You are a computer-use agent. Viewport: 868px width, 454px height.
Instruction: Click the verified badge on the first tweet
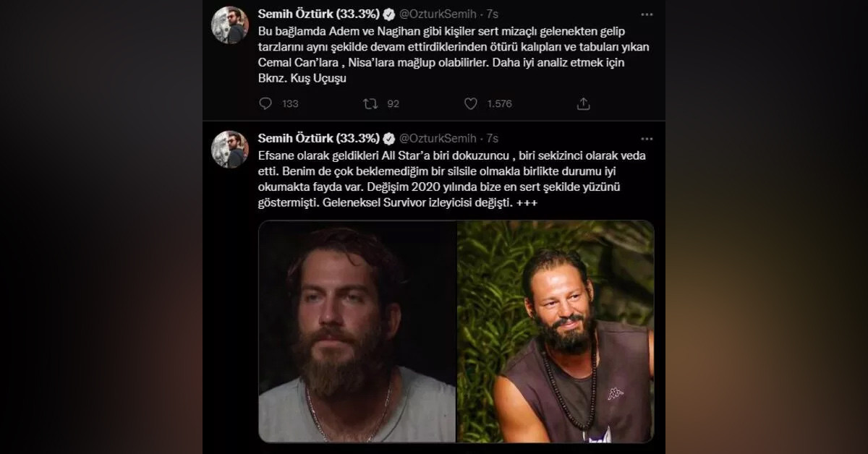(x=388, y=14)
